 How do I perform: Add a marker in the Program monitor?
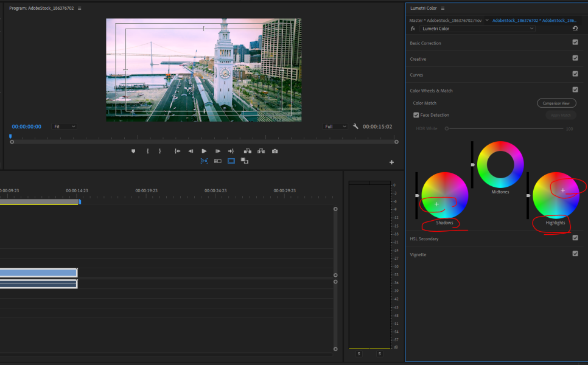[x=133, y=151]
